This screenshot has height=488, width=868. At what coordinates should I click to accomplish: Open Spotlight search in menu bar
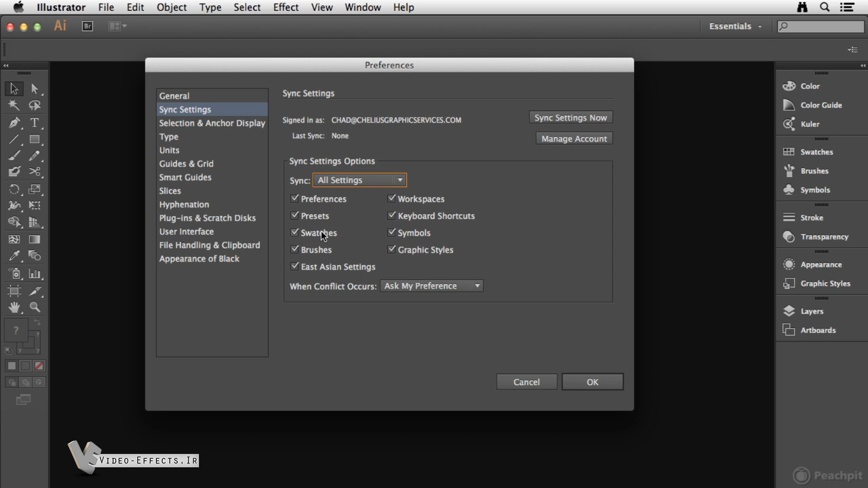825,7
